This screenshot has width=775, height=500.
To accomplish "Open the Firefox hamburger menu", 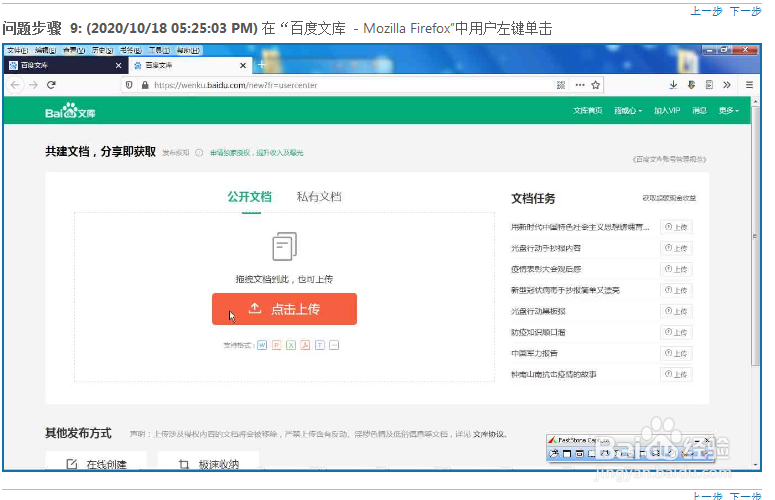I will coord(749,85).
